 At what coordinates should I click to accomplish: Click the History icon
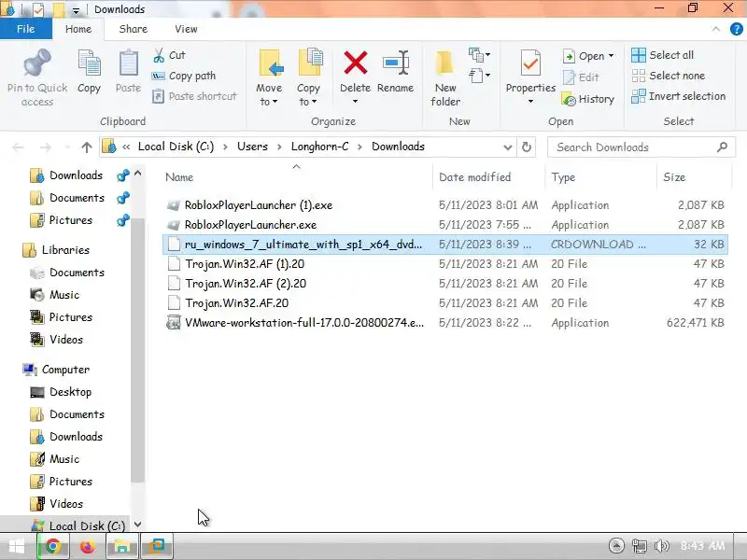click(569, 99)
